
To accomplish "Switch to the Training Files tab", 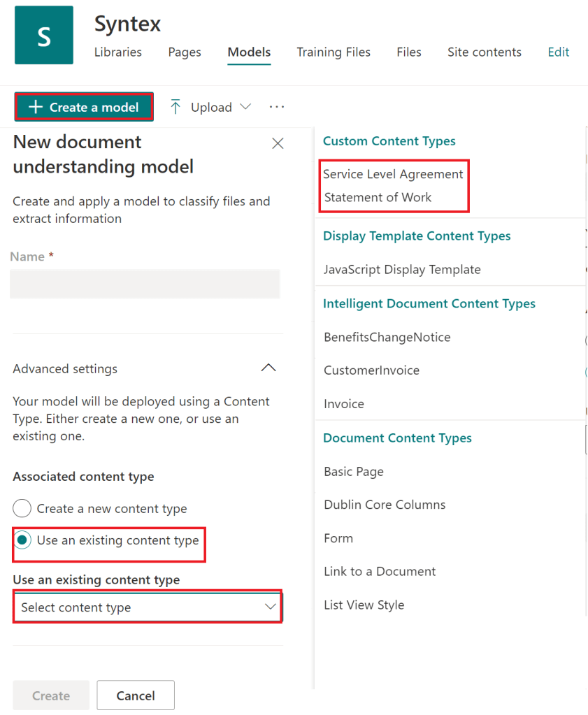I will click(334, 52).
